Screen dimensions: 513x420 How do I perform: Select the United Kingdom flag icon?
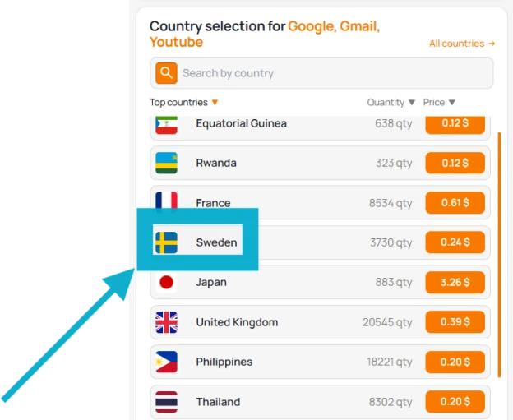click(x=166, y=322)
